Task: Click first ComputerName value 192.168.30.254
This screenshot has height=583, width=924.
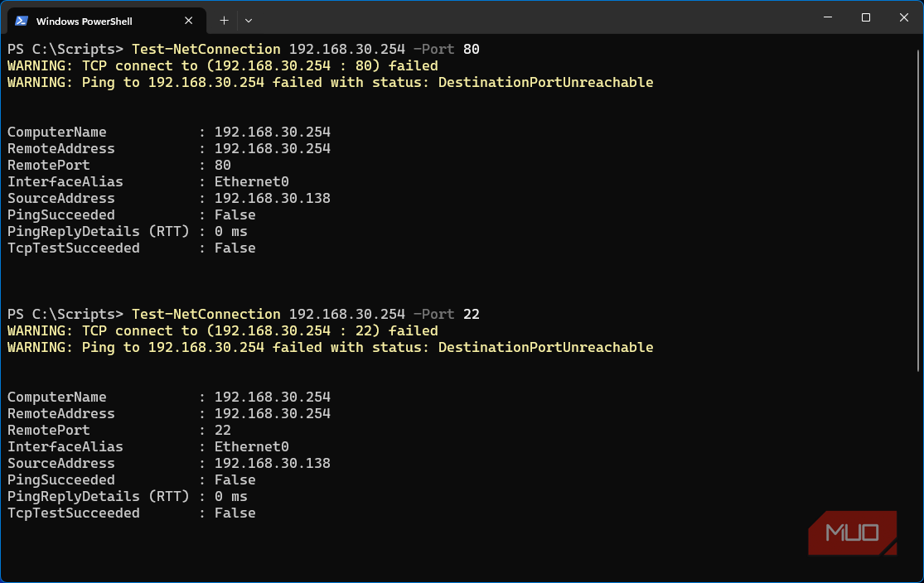Action: [x=273, y=132]
